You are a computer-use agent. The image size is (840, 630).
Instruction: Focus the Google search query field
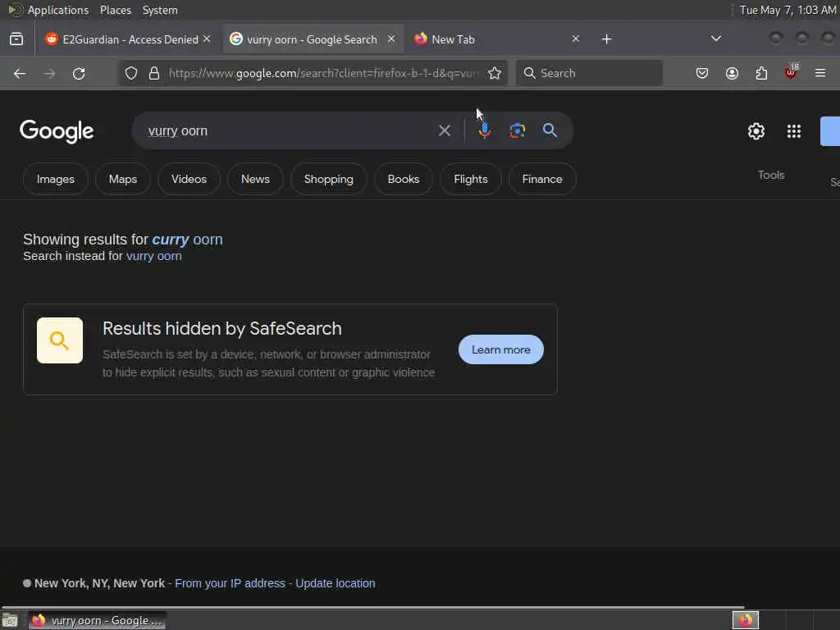point(290,130)
